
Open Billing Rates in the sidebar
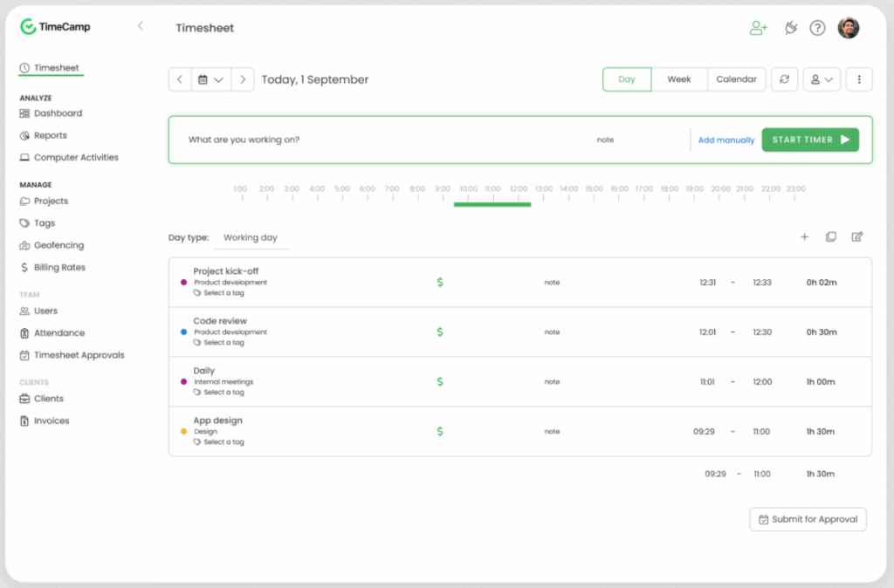(52, 267)
